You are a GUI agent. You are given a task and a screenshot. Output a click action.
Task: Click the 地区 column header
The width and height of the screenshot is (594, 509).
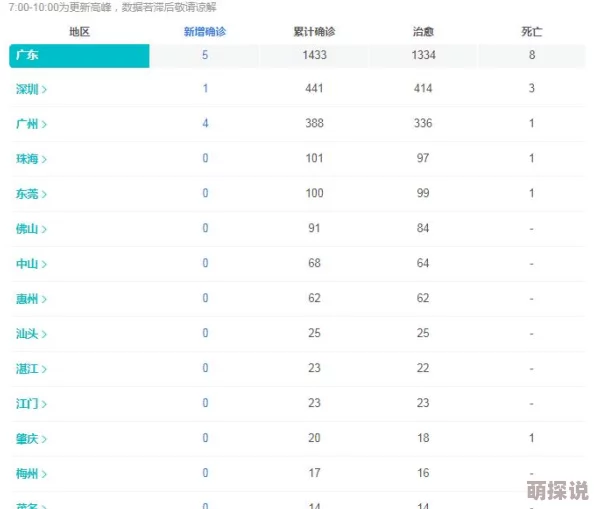[80, 31]
